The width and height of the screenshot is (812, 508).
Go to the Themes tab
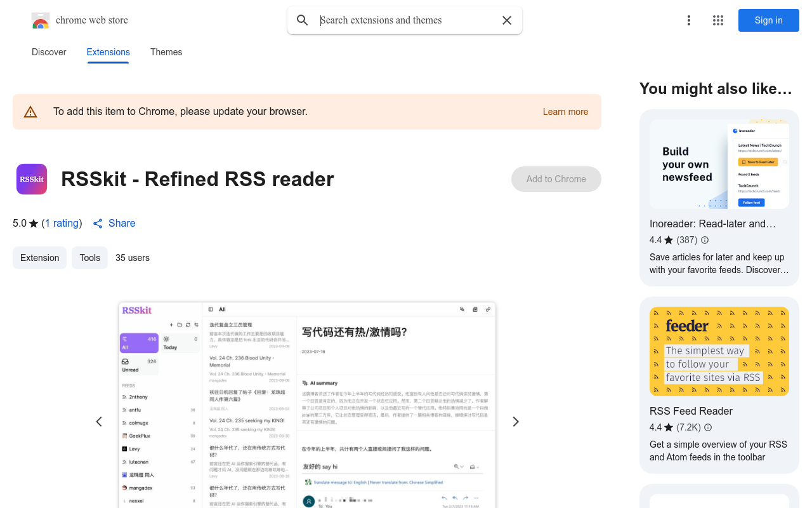coord(166,52)
